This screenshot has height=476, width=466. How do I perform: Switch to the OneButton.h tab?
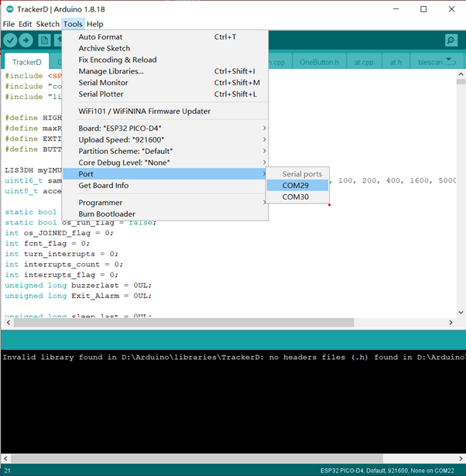click(319, 62)
